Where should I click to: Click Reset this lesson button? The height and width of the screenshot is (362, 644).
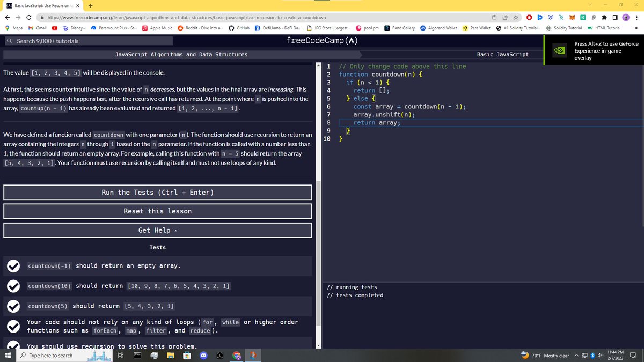[158, 211]
